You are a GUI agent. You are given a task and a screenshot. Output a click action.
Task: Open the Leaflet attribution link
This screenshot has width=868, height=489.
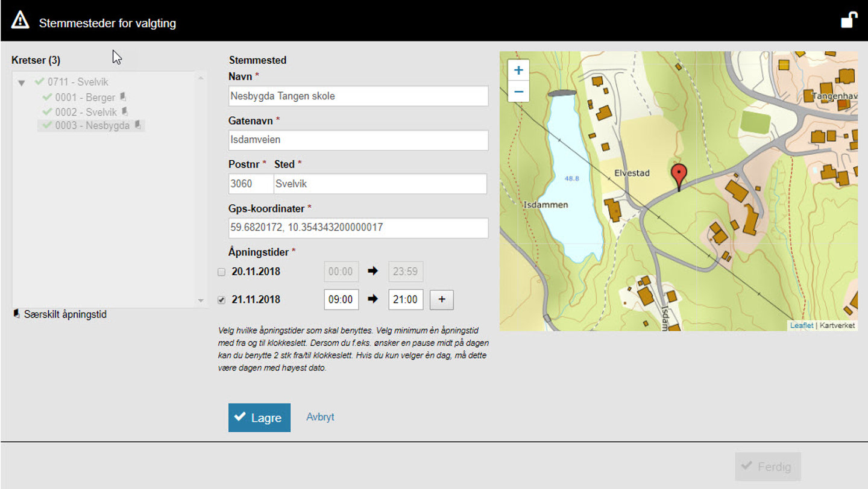pyautogui.click(x=801, y=325)
